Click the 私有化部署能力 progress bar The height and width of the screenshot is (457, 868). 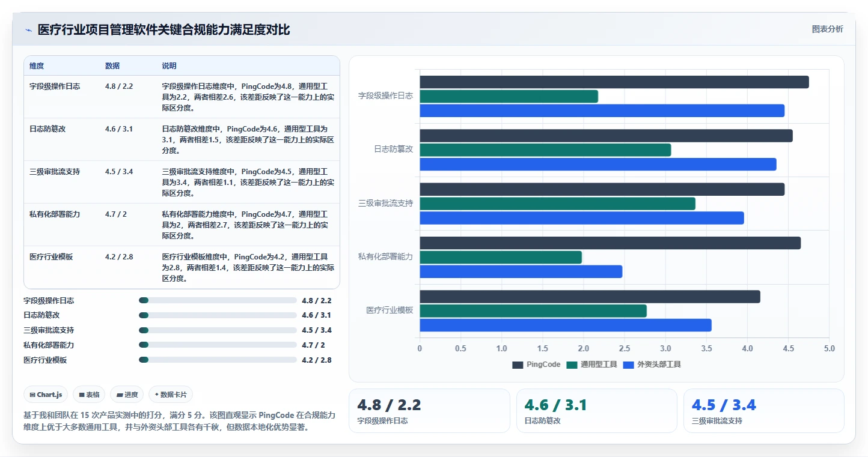[x=218, y=345]
